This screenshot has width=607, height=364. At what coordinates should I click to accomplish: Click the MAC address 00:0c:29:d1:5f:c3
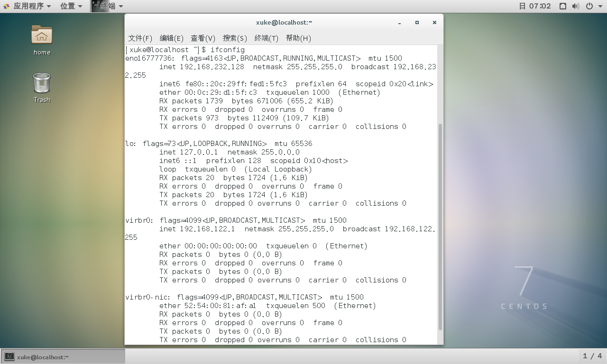[221, 92]
